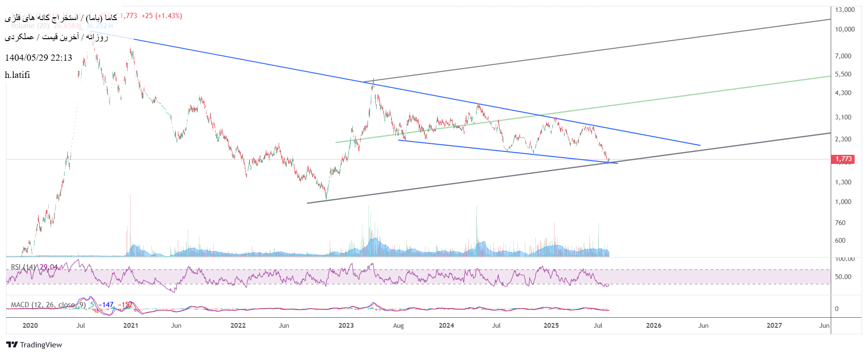Select the Volume (20) indicator label
Screen dimensions: 868x355
pyautogui.click(x=30, y=26)
